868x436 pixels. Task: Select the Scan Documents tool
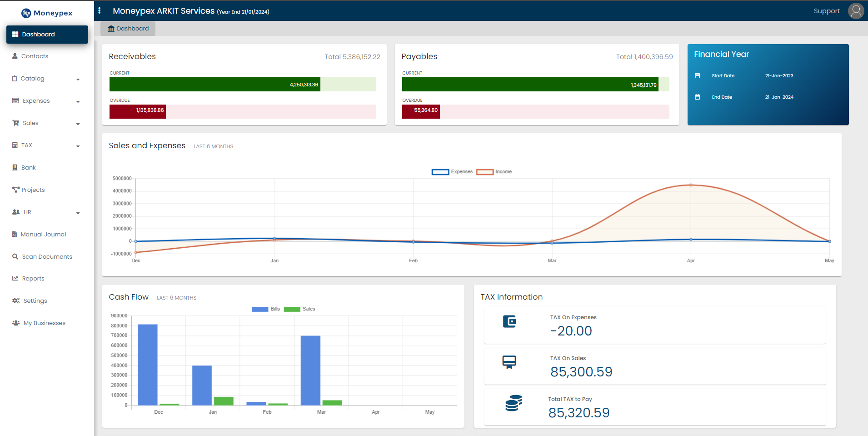47,256
